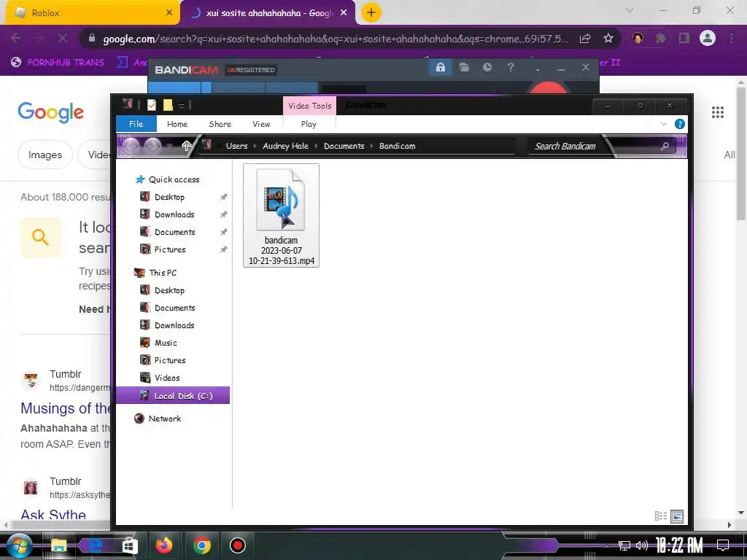Click the Images filter on Google results
Screen dimensions: 747x560
click(x=45, y=155)
